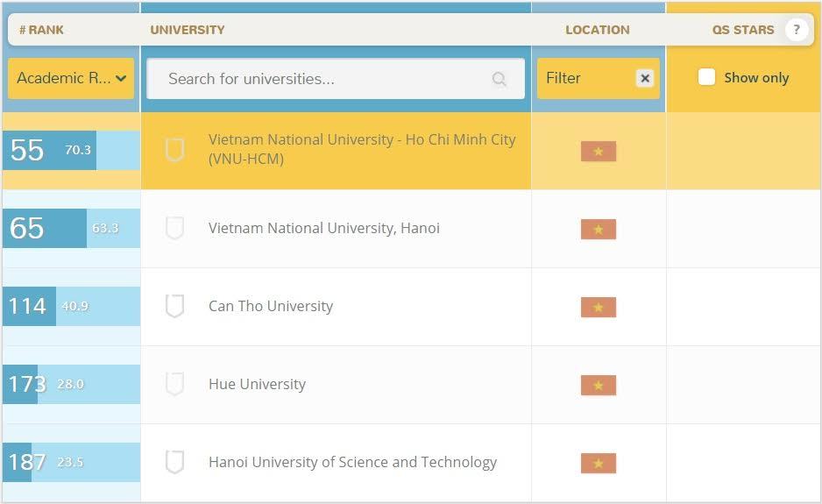Click the search magnifier icon
Image resolution: width=822 pixels, height=504 pixels.
tap(500, 80)
